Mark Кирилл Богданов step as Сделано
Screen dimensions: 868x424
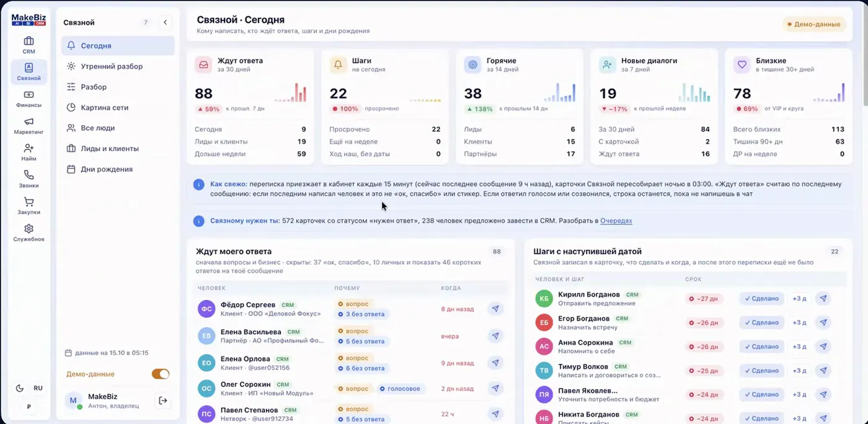pos(761,298)
